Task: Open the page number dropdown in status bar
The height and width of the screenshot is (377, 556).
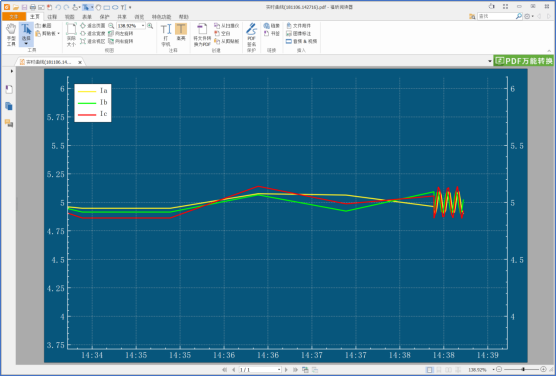Action: (x=279, y=370)
